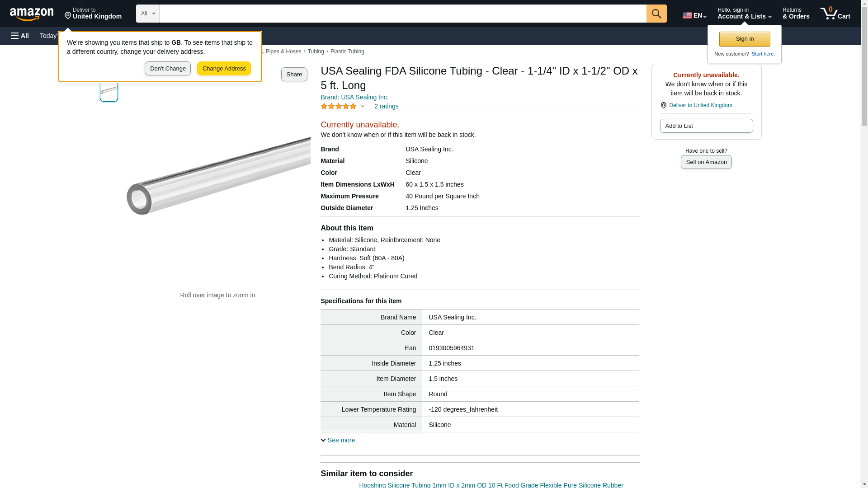
Task: Open the Plastic Tubing breadcrumb link
Action: tap(347, 52)
